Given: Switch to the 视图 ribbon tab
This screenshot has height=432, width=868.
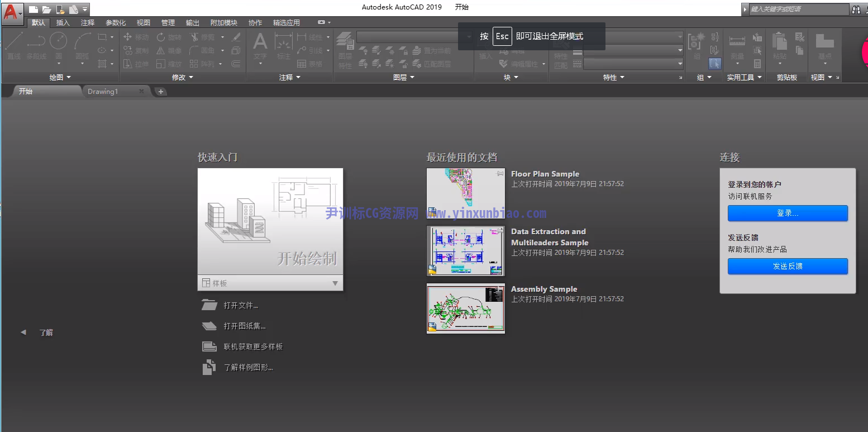Looking at the screenshot, I should 144,22.
